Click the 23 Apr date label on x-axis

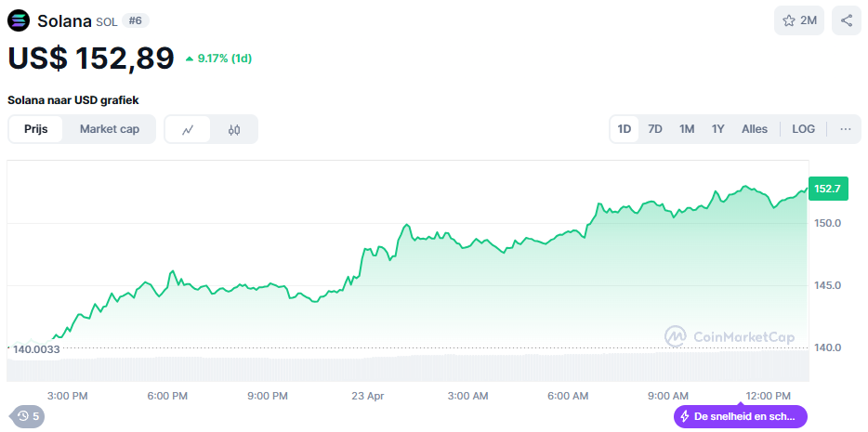(368, 396)
